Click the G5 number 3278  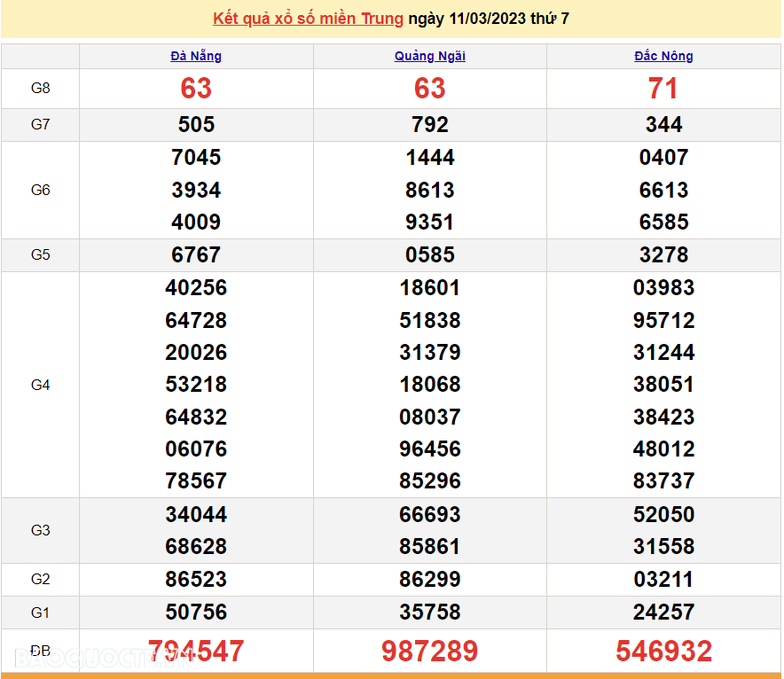coord(663,255)
